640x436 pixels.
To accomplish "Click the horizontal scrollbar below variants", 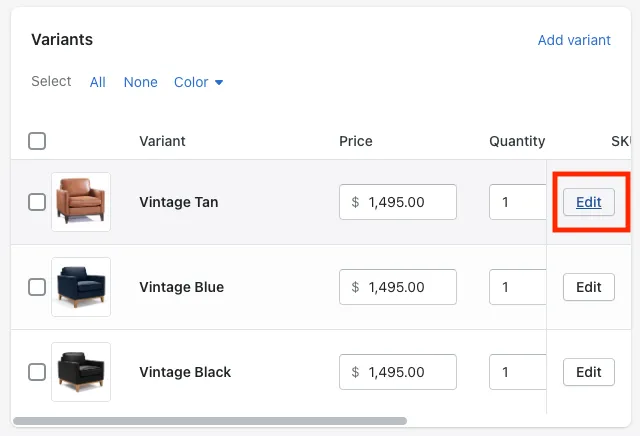I will click(x=210, y=421).
